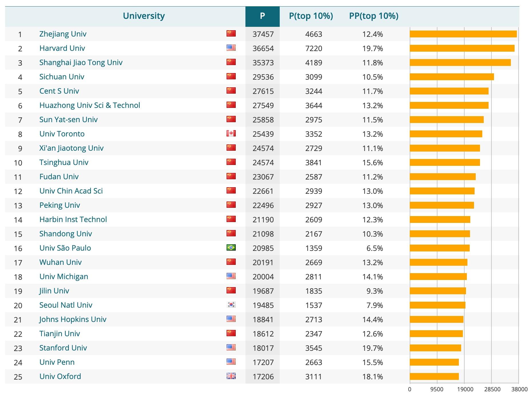This screenshot has width=532, height=399.
Task: Click the China flag beside Tsinghua Univ
Action: (x=231, y=162)
